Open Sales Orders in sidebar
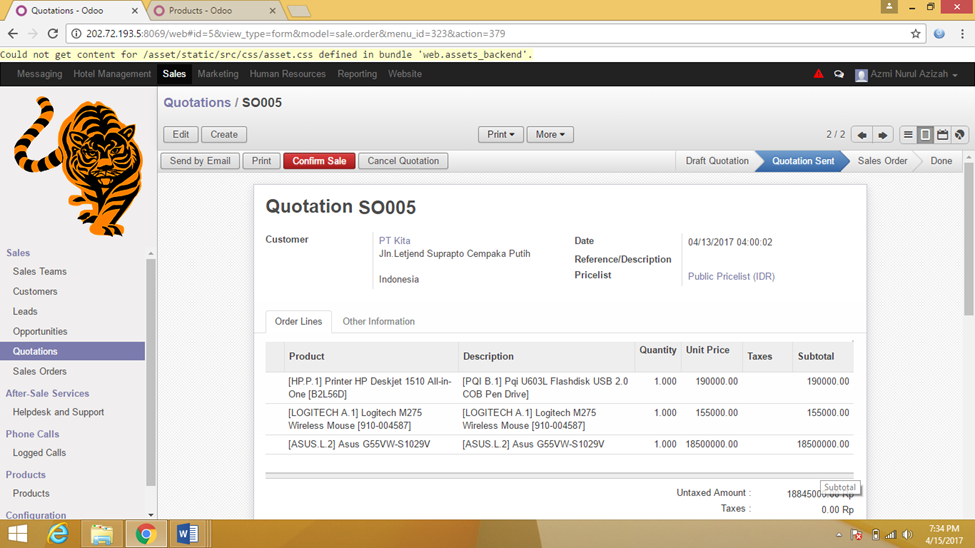Viewport: 975px width, 548px height. (x=40, y=371)
